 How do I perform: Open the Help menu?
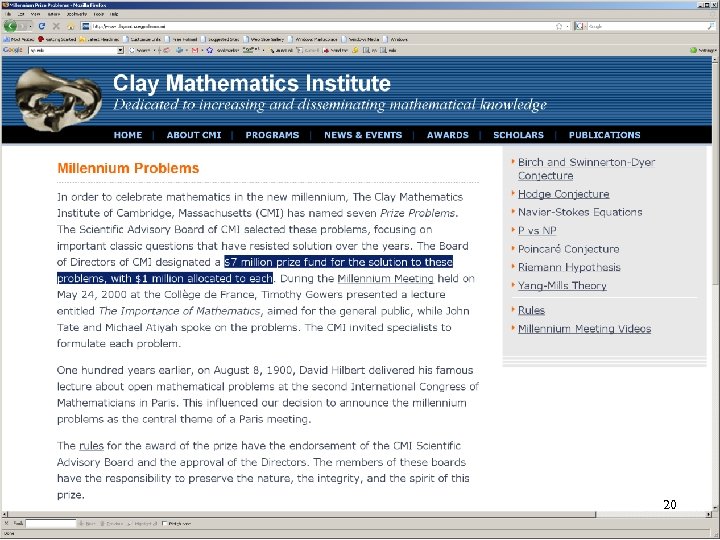(x=114, y=14)
